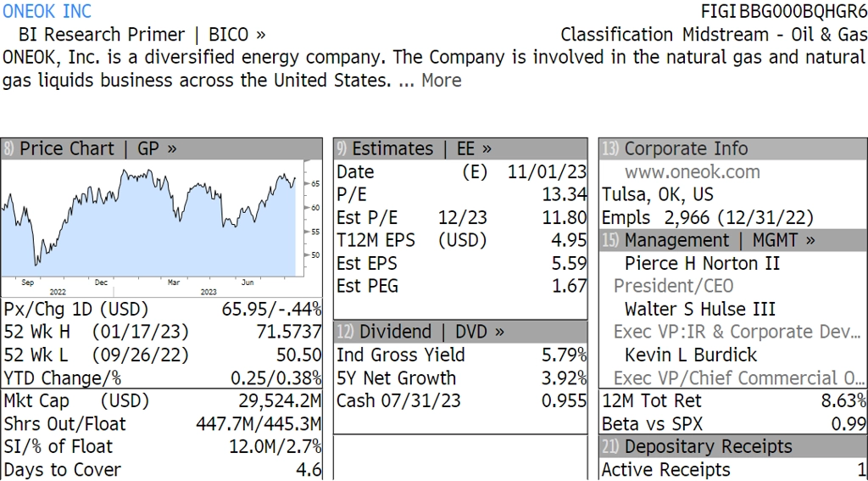
Task: Click the ONEOK INC company title
Action: pos(47,11)
